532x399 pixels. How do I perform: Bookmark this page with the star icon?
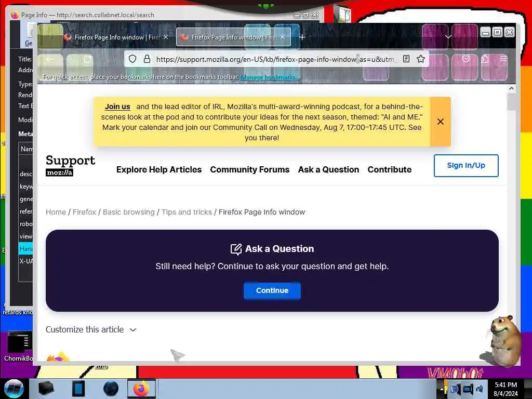click(x=421, y=59)
